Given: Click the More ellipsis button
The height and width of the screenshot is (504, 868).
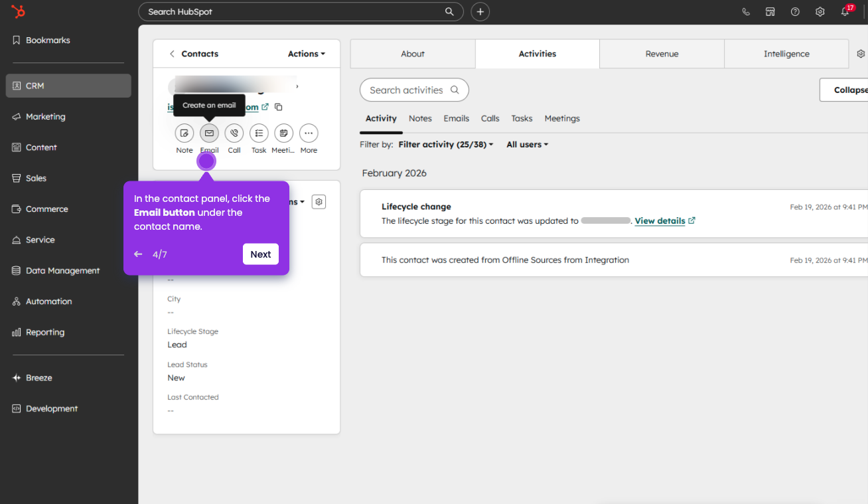Looking at the screenshot, I should click(309, 133).
